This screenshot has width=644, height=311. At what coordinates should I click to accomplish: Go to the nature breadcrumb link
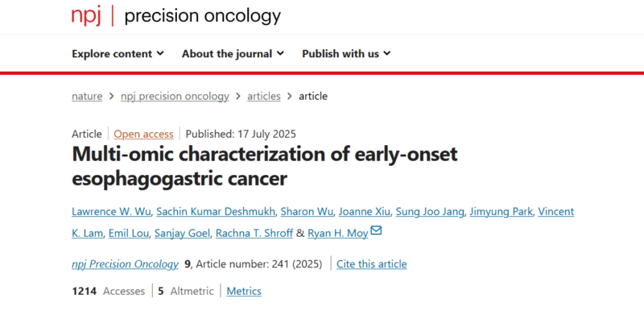point(87,97)
